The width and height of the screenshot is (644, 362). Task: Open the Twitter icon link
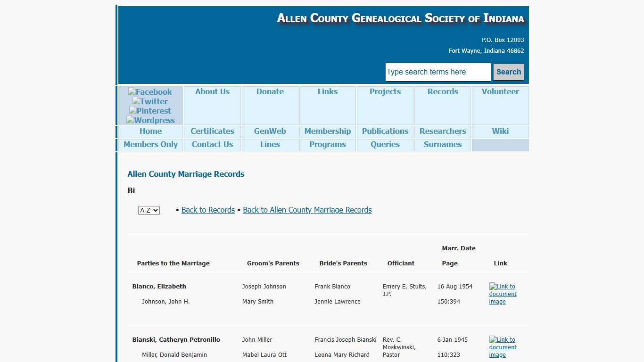click(x=150, y=101)
